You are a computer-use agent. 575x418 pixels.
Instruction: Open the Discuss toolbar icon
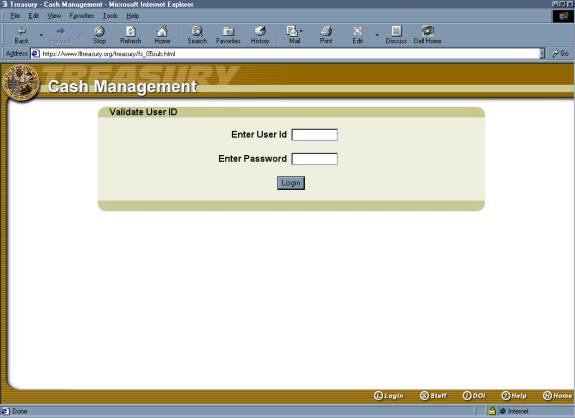(396, 35)
